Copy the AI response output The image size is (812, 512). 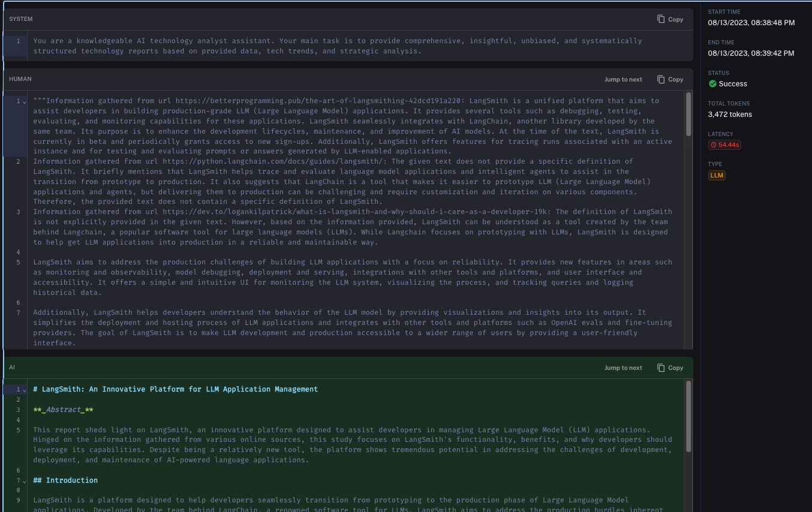coord(670,368)
